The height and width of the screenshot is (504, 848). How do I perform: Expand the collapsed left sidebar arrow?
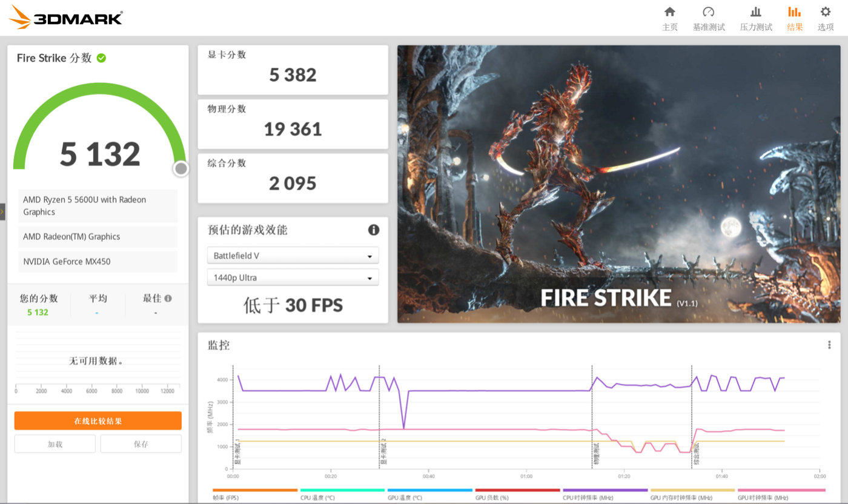[x=2, y=212]
